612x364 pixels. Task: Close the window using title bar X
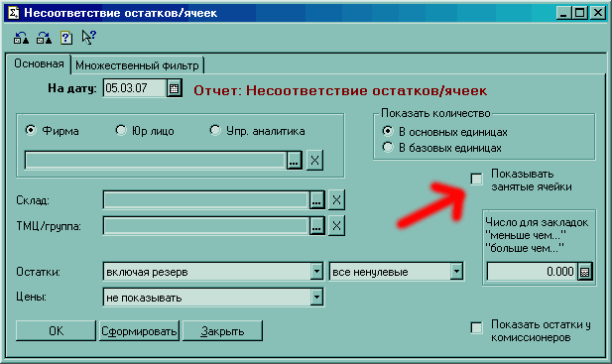click(x=597, y=13)
